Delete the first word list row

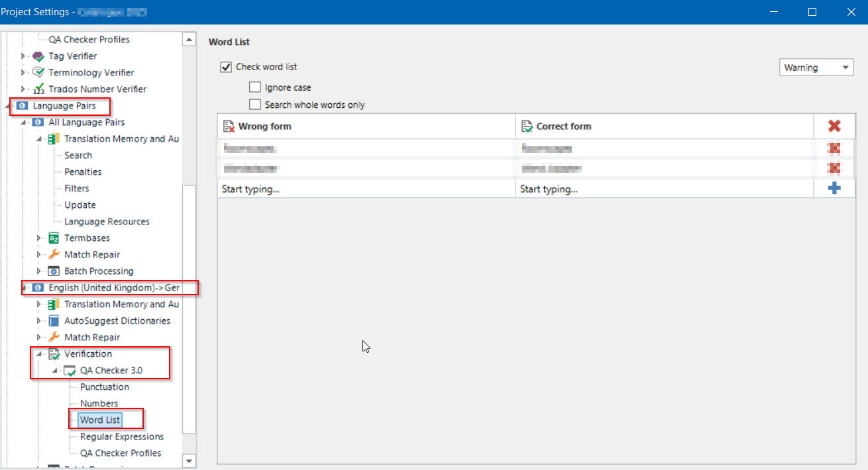tap(834, 148)
